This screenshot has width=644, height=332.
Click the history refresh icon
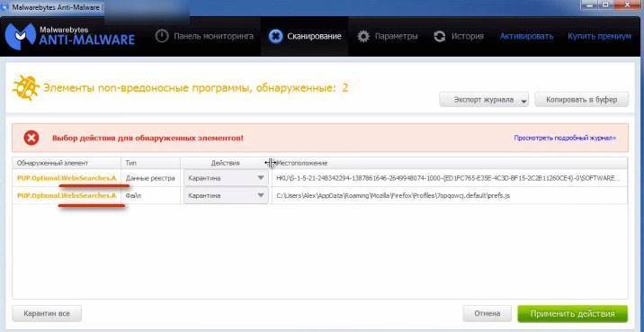[x=440, y=36]
